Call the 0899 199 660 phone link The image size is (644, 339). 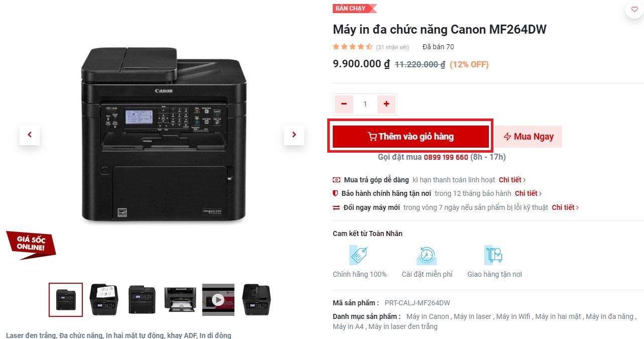pos(446,157)
